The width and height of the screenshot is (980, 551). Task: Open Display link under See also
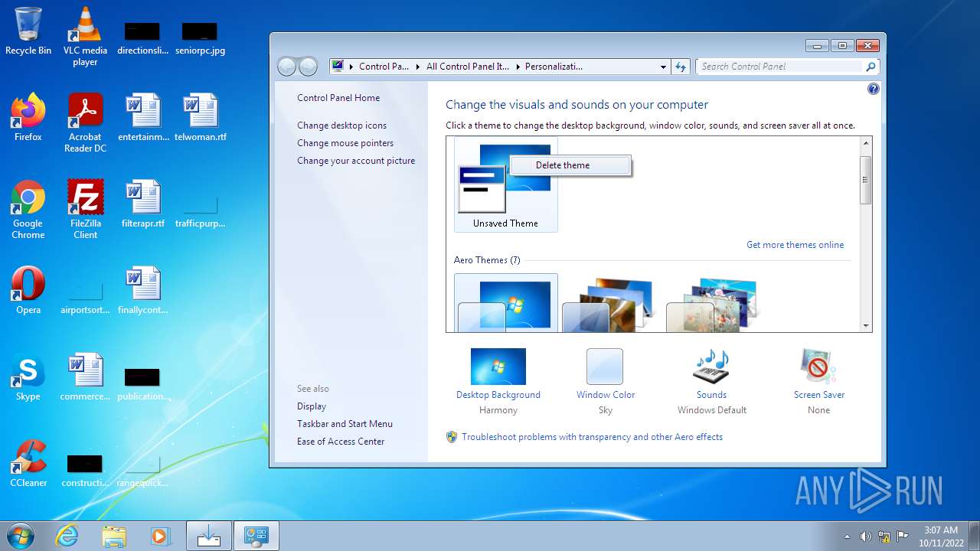[x=312, y=406]
